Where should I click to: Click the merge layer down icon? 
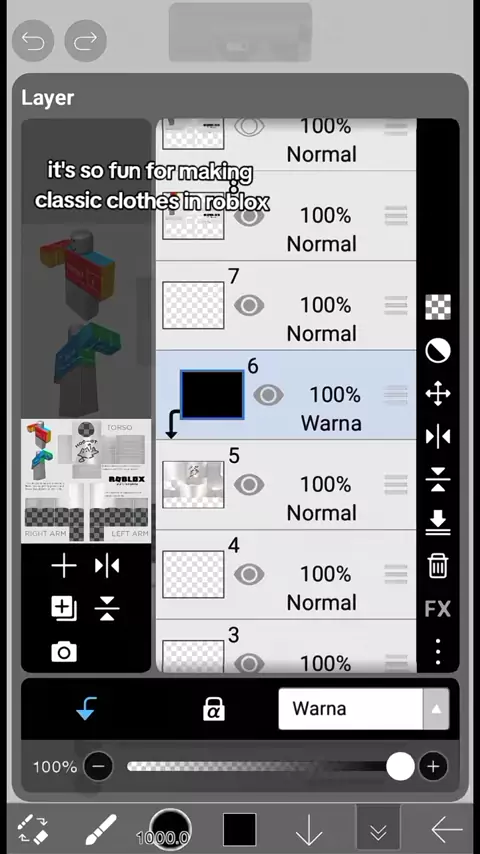click(438, 523)
